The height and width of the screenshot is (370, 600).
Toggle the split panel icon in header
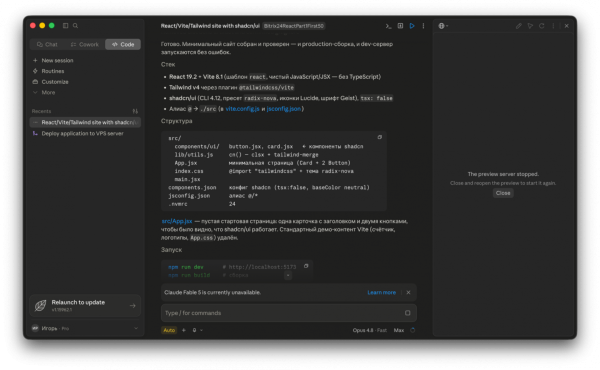click(x=400, y=26)
